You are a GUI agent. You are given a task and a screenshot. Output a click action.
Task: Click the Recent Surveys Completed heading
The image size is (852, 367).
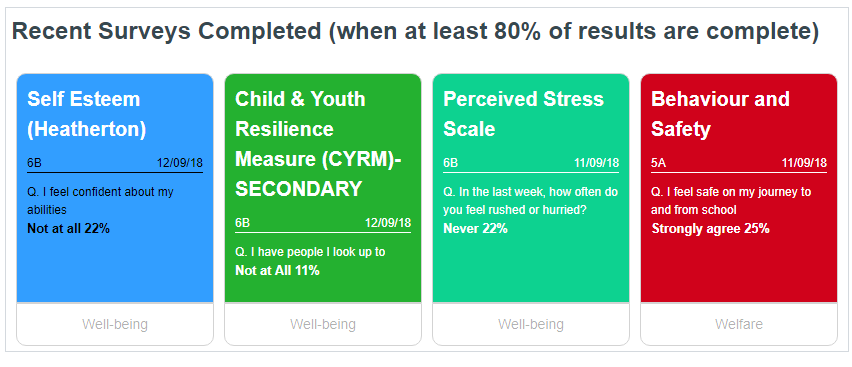(x=415, y=32)
